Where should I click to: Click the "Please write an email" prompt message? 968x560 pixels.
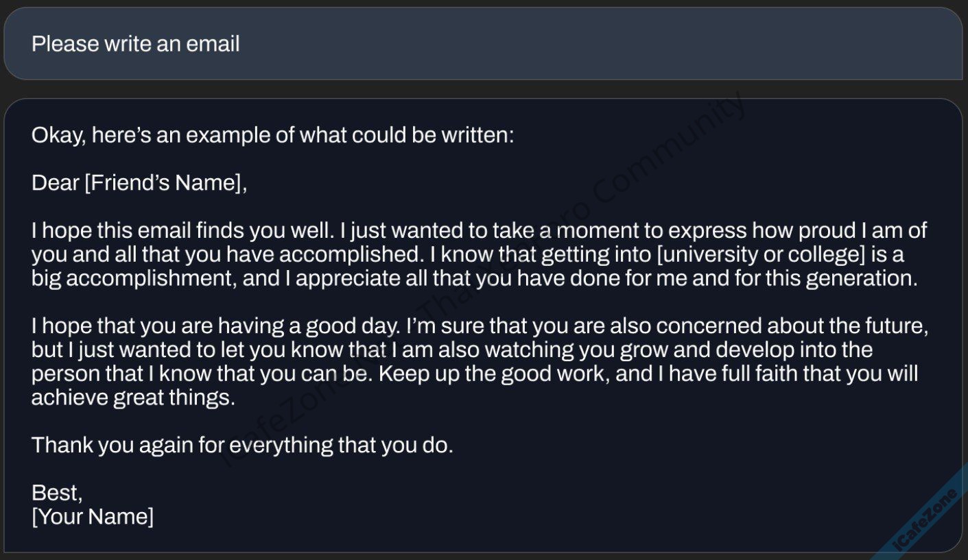click(136, 44)
